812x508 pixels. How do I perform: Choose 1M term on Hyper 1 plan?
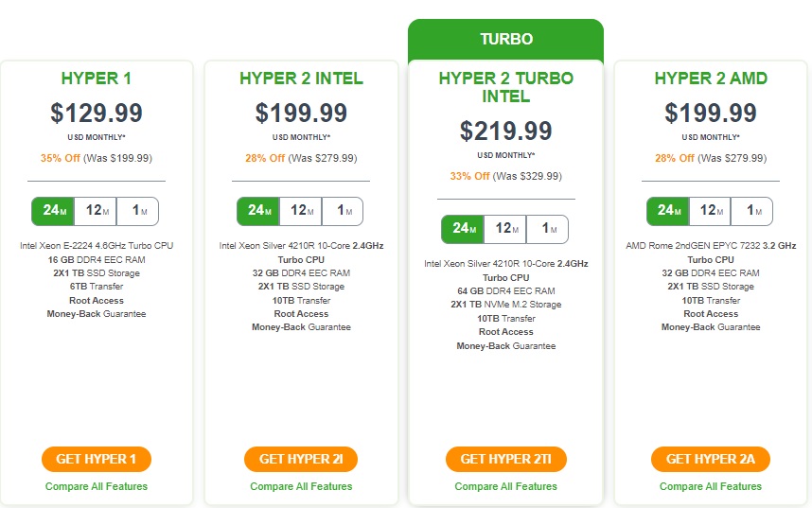(x=138, y=211)
